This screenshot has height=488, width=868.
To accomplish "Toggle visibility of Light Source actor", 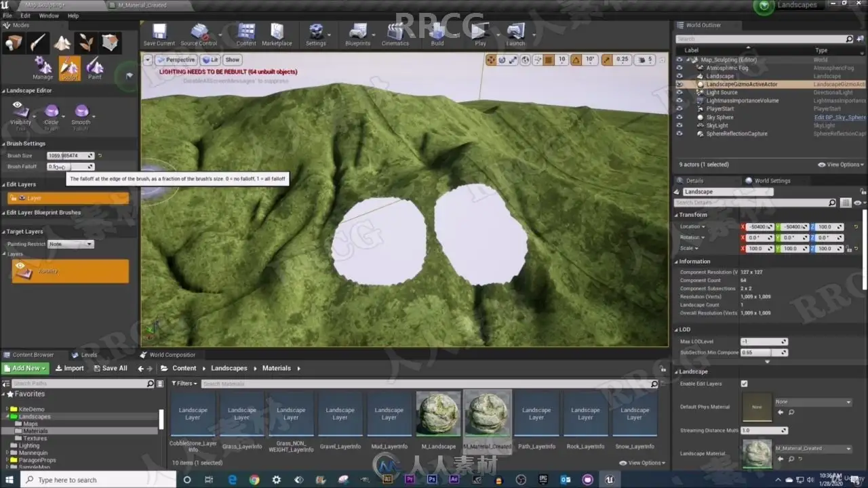I will click(x=679, y=93).
